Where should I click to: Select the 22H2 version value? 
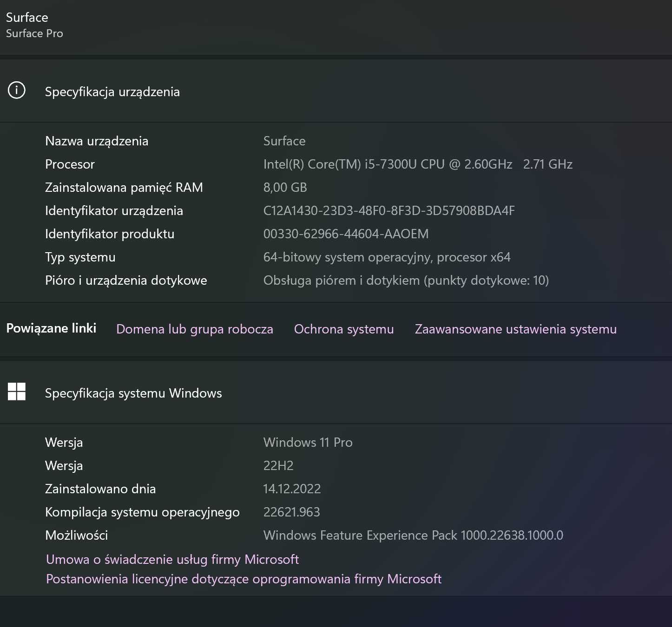pos(278,465)
